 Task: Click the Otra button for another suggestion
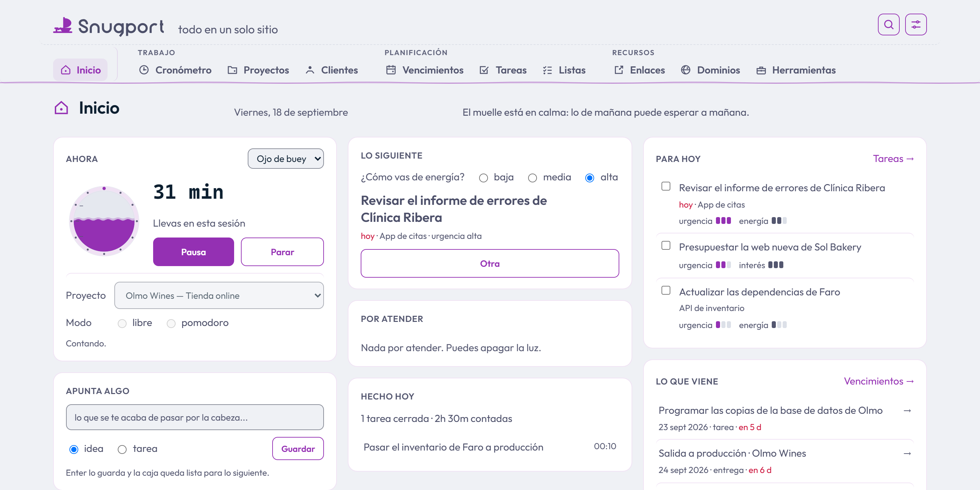click(490, 263)
